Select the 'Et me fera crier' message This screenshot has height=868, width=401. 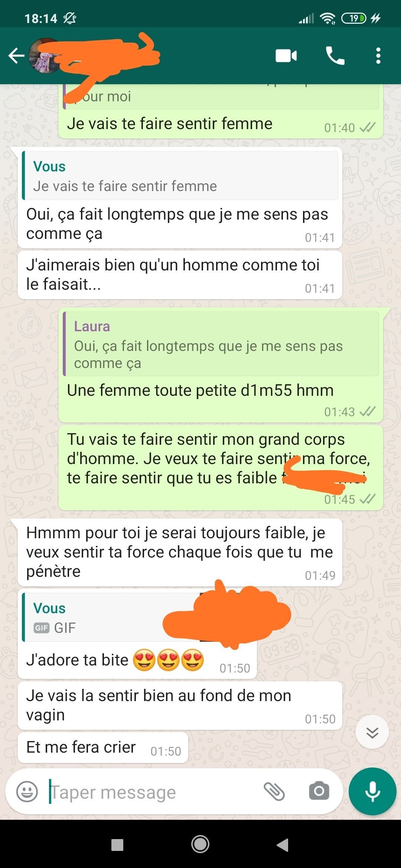pyautogui.click(x=103, y=747)
